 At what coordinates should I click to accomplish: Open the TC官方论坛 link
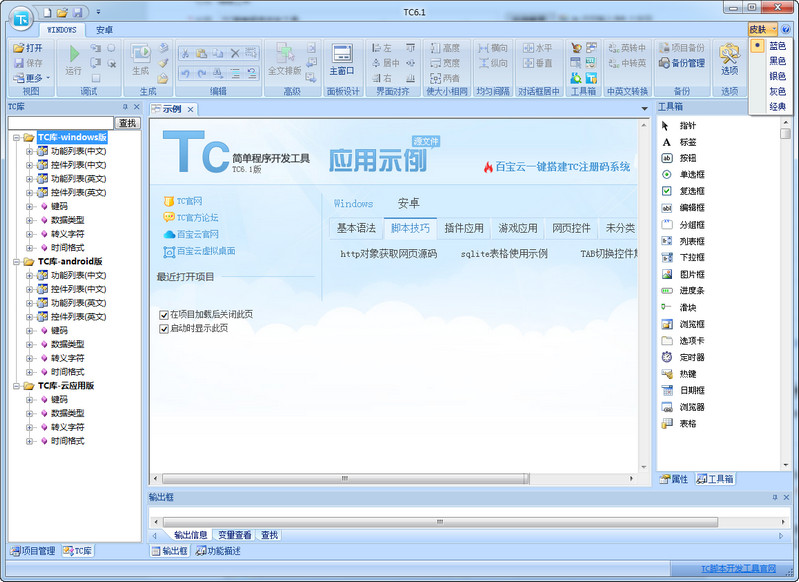[196, 217]
